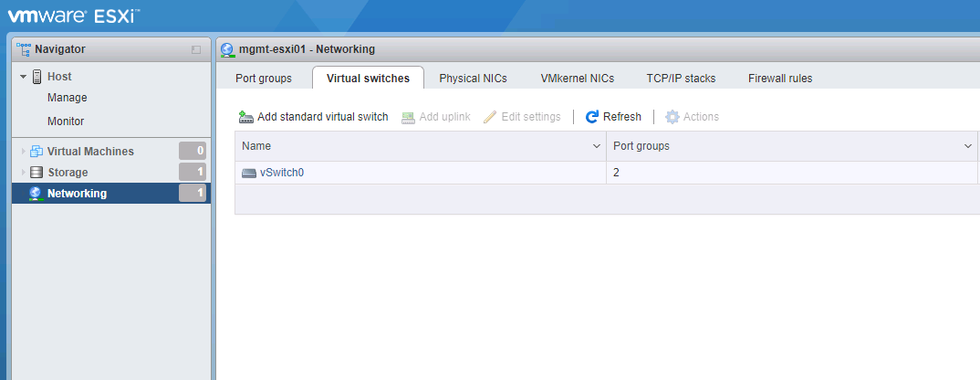This screenshot has height=380, width=980.
Task: Click the Virtual Machines icon in Navigator
Action: click(x=36, y=152)
